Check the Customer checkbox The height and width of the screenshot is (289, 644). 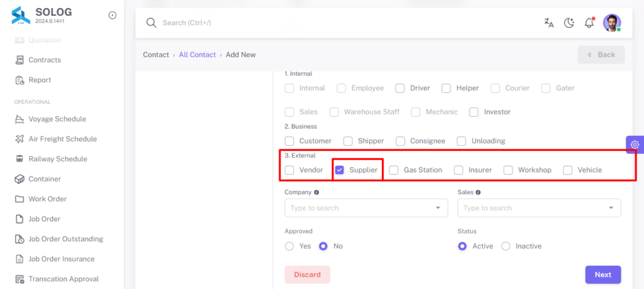point(289,141)
